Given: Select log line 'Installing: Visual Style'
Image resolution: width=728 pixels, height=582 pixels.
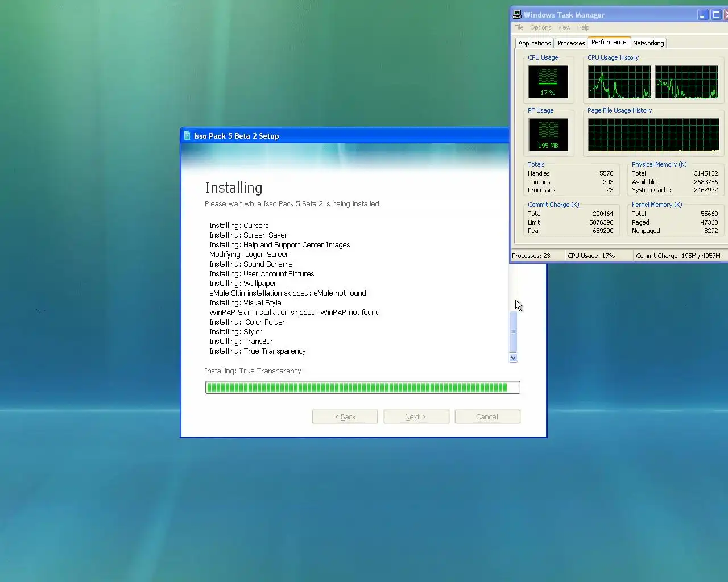Looking at the screenshot, I should pyautogui.click(x=245, y=303).
